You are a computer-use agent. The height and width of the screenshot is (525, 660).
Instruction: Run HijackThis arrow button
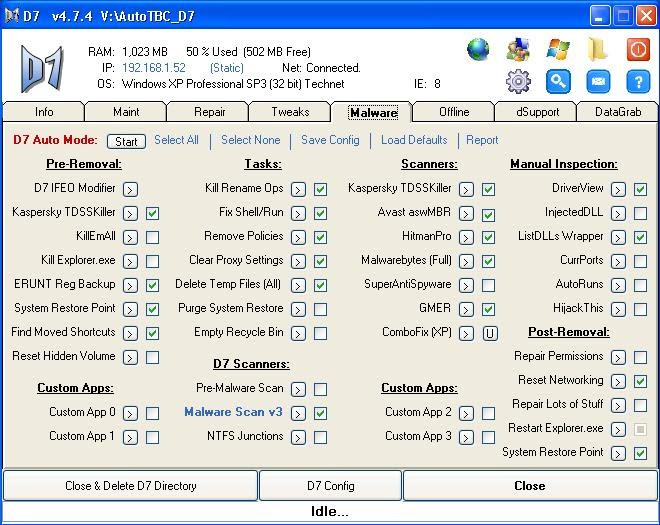(x=618, y=309)
